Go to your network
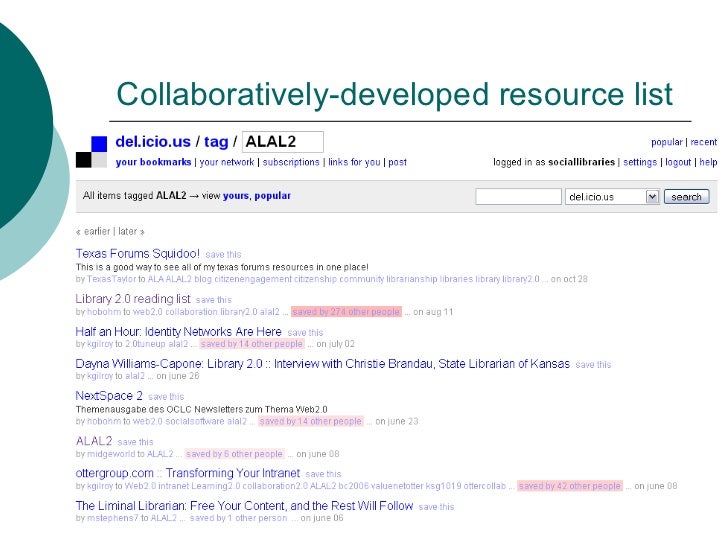This screenshot has width=728, height=546. tap(227, 162)
